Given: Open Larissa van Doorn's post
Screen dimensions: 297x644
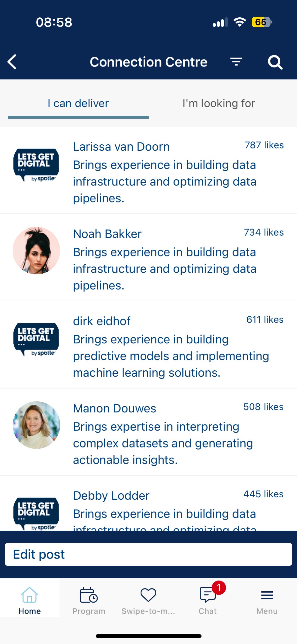Looking at the screenshot, I should point(148,170).
